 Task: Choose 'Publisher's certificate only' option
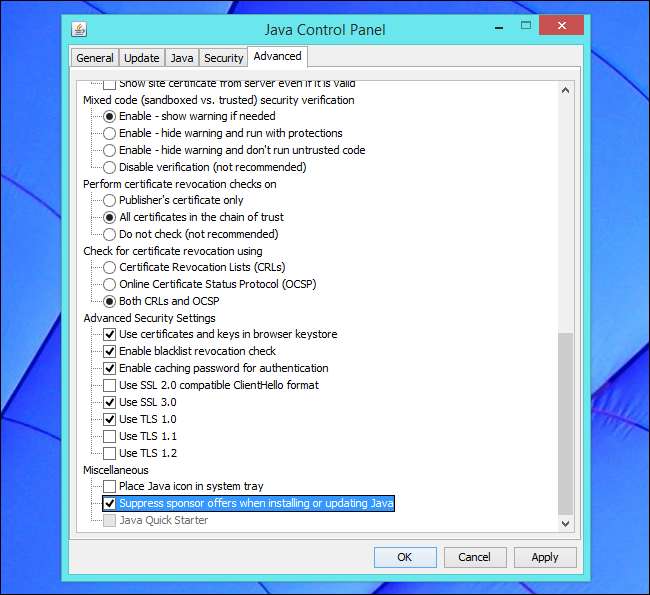[x=109, y=200]
